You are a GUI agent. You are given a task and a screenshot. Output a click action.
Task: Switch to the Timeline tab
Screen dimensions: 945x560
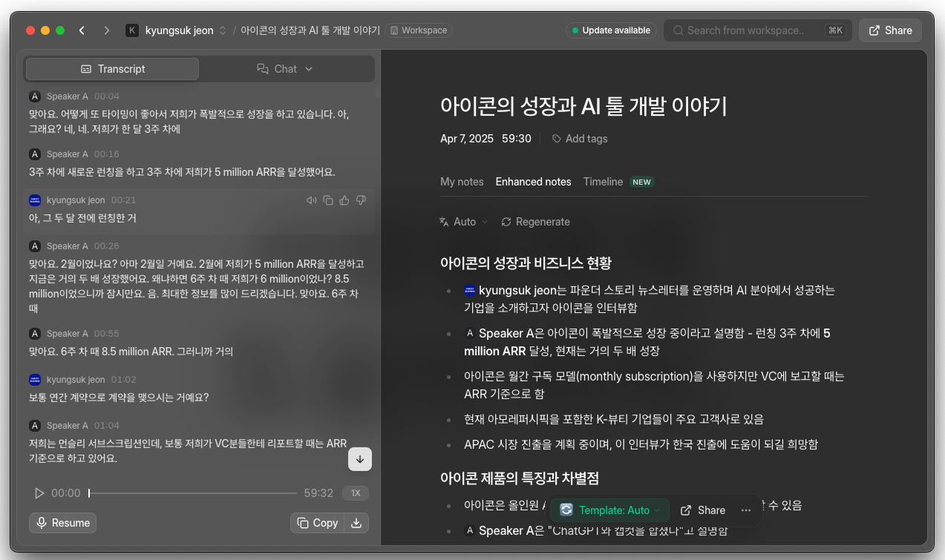(602, 182)
